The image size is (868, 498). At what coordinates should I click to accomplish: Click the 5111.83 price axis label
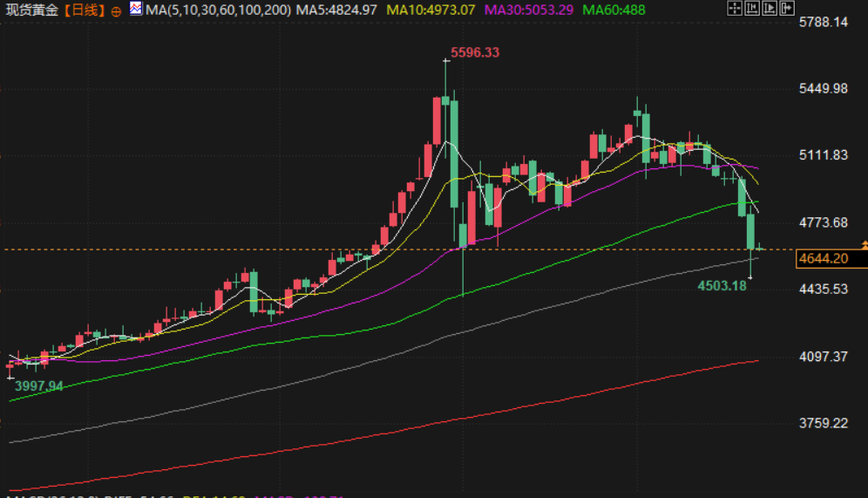point(824,155)
